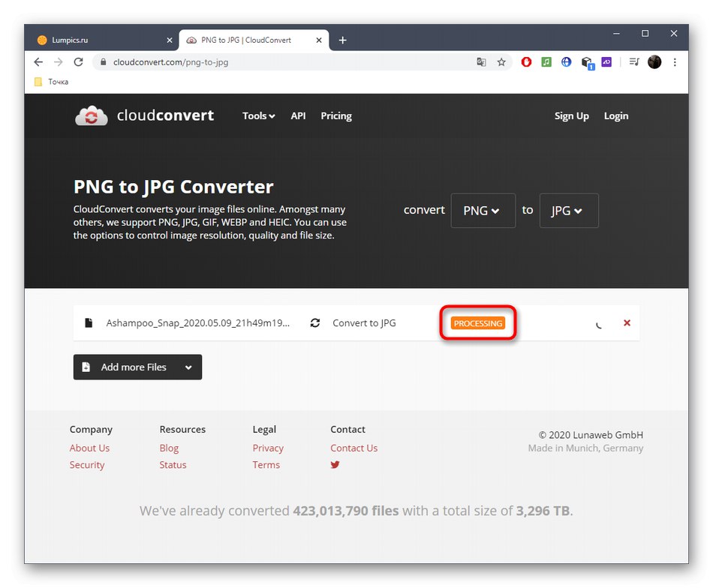Close the PNG to JPG CloudConvert tab

click(319, 40)
